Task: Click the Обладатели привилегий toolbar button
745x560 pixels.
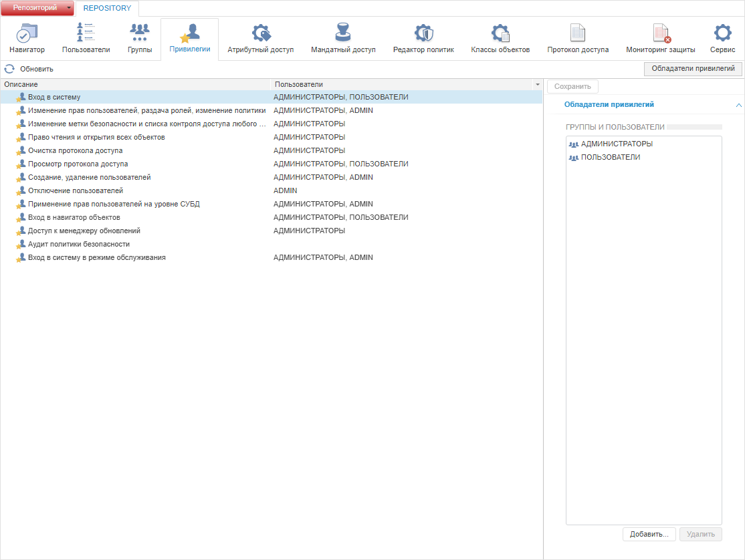Action: click(693, 69)
